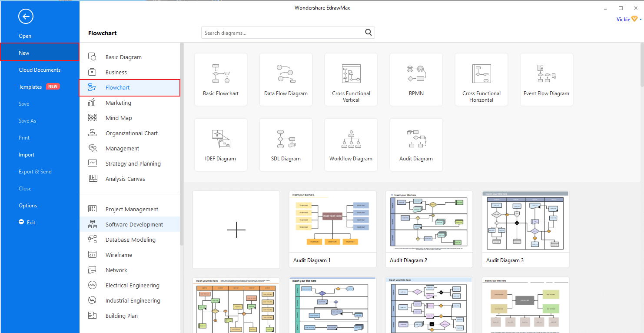644x333 pixels.
Task: Select Event Flow Diagram type
Action: pos(547,80)
